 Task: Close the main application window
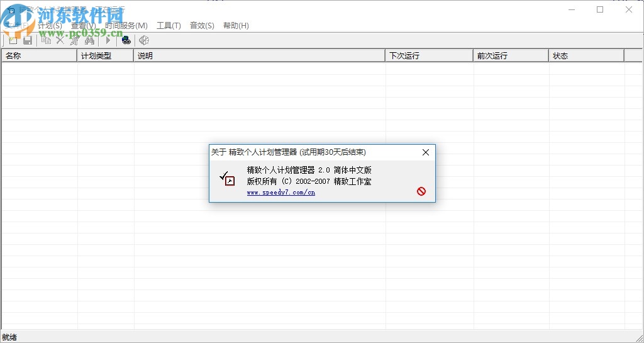[x=629, y=9]
